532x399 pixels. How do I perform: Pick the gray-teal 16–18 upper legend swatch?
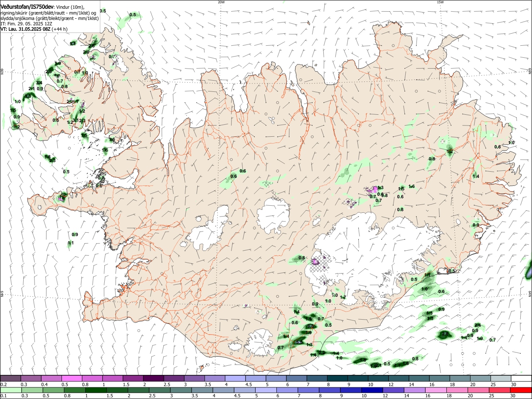click(439, 378)
